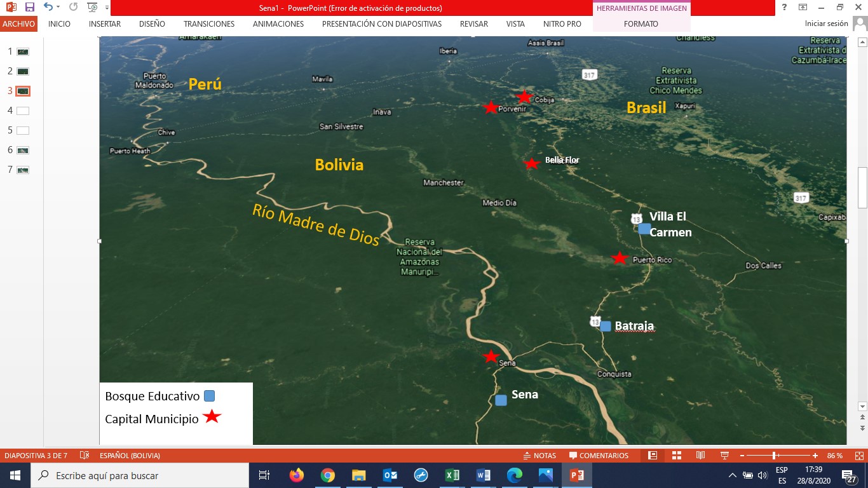Switch to the INICIO ribbon tab

59,24
